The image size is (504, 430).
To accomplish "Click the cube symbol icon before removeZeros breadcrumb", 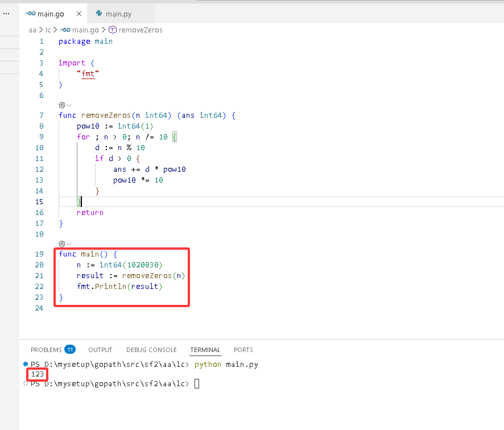I will (113, 30).
